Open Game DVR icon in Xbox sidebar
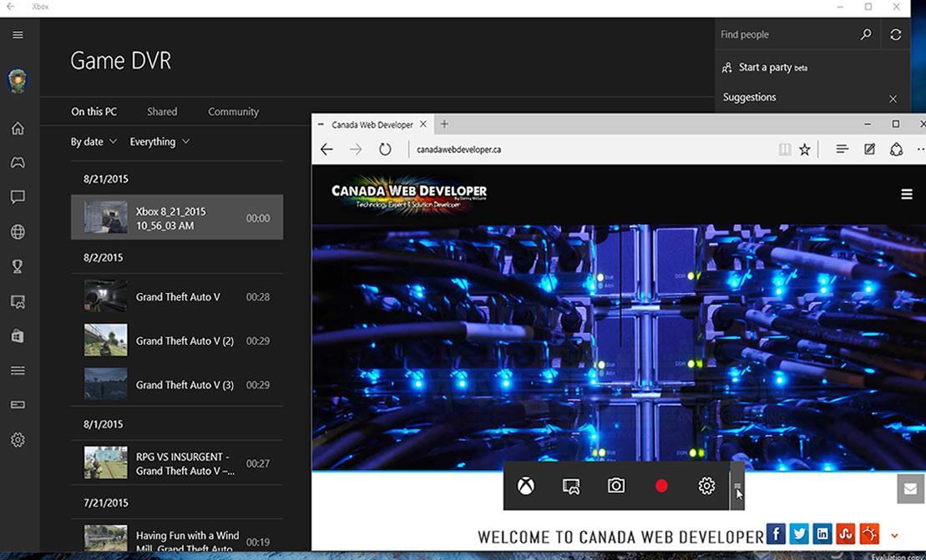The image size is (926, 560). (x=18, y=301)
